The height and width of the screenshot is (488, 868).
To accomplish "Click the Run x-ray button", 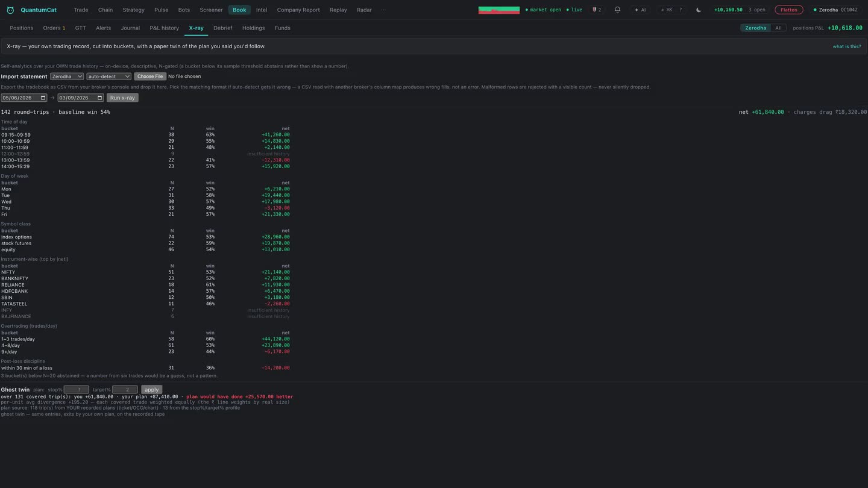I will tap(122, 98).
